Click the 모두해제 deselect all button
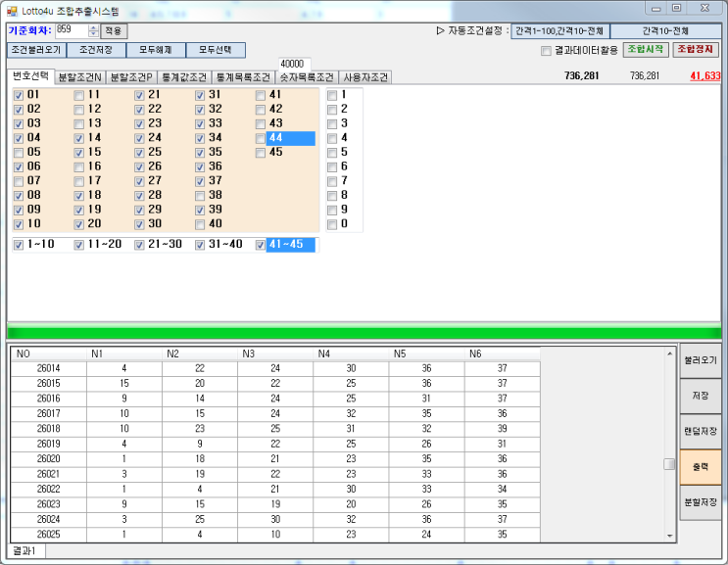Viewport: 728px width, 565px height. [x=156, y=50]
